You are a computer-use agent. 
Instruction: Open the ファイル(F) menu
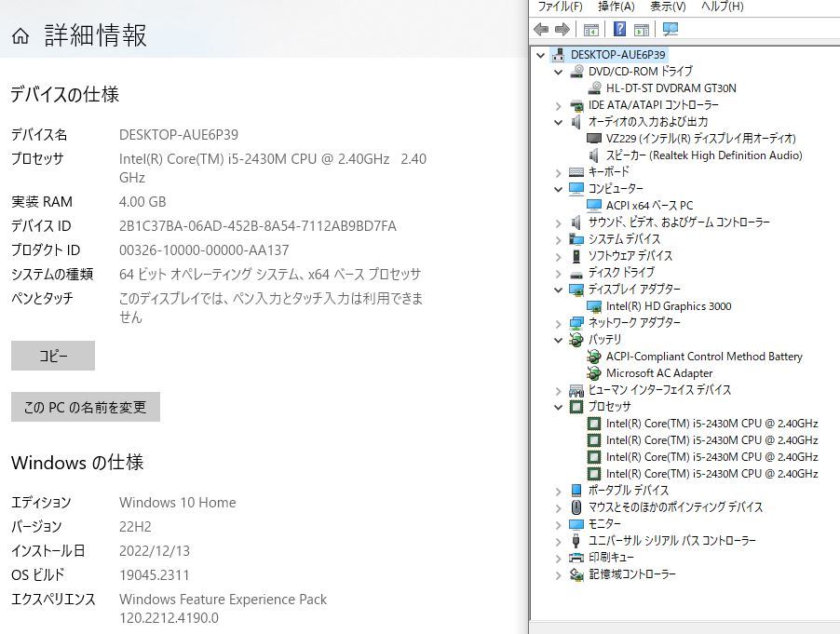560,7
